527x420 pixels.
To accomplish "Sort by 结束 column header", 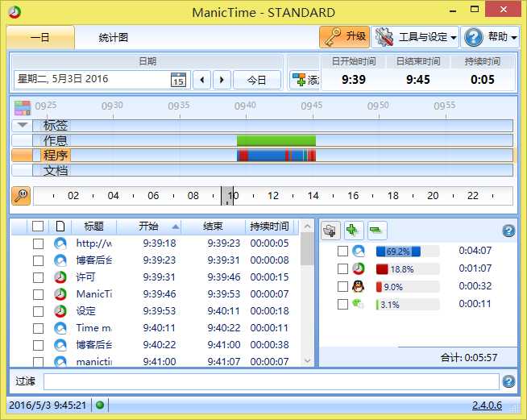I will (213, 226).
